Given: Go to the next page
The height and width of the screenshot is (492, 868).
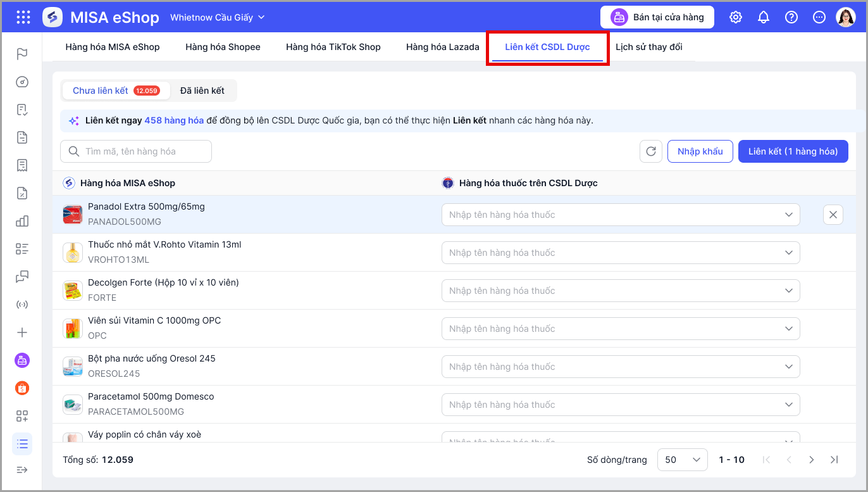Looking at the screenshot, I should point(812,460).
